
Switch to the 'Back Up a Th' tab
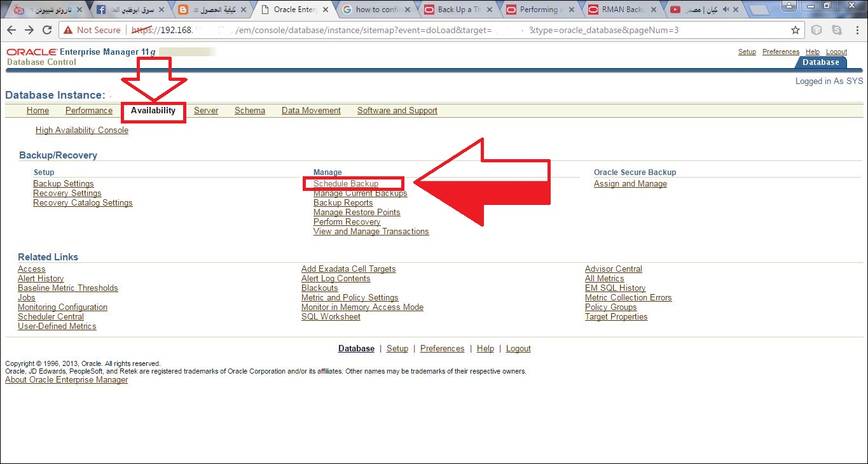tap(457, 10)
